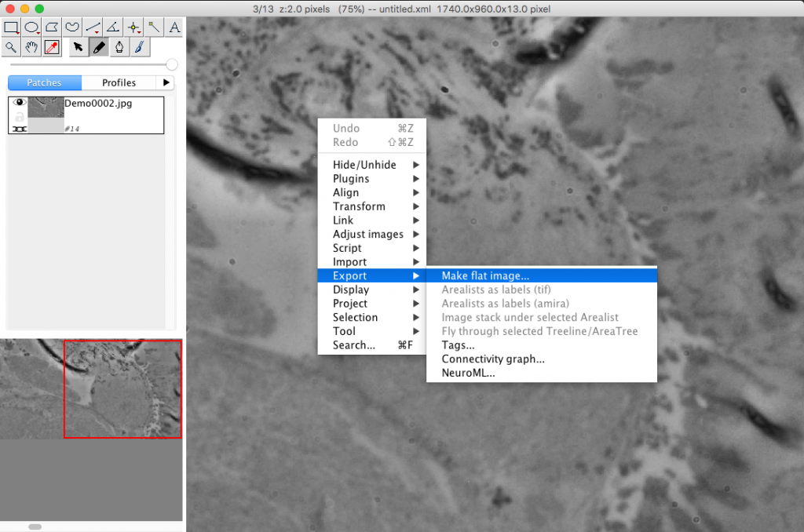Select the blue Brush tool
The height and width of the screenshot is (532, 804).
coord(140,47)
